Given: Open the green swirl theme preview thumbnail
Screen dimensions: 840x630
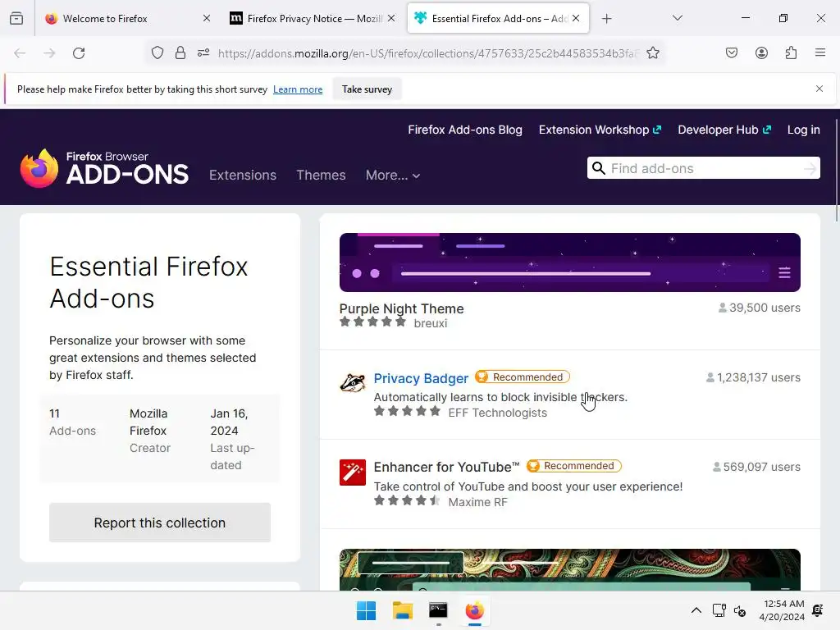Looking at the screenshot, I should pyautogui.click(x=570, y=570).
